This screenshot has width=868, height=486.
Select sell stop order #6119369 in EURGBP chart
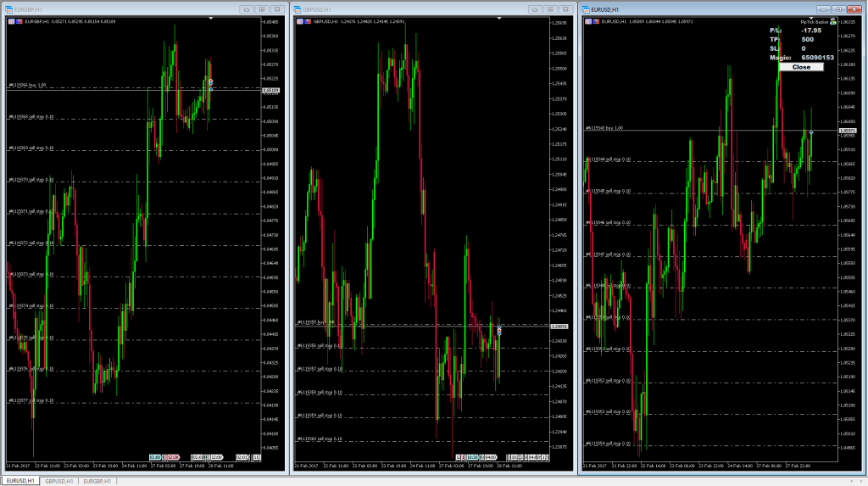[31, 148]
